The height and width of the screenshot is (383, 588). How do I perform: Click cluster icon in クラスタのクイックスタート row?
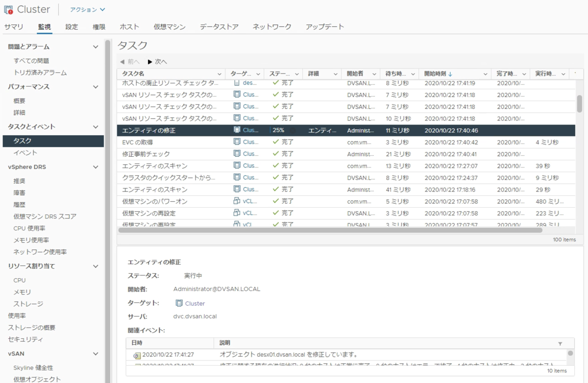click(x=237, y=177)
